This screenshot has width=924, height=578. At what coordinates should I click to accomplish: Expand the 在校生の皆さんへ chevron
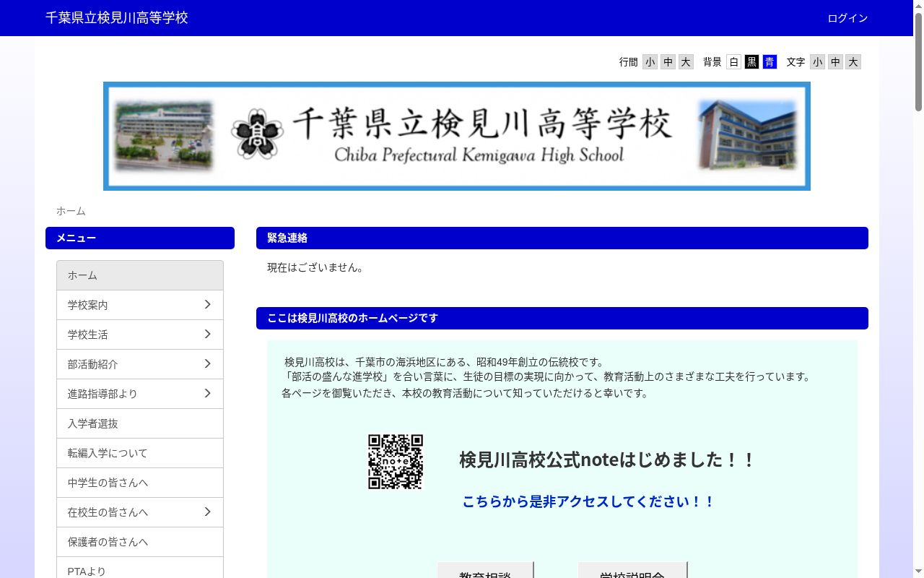207,512
